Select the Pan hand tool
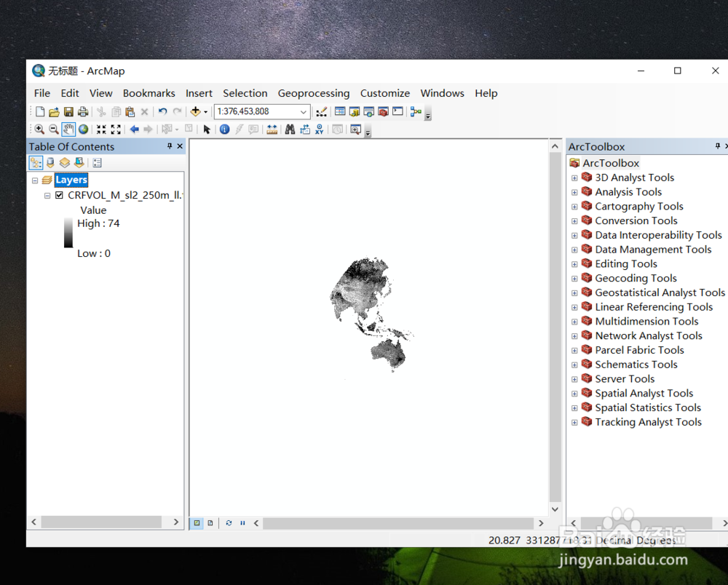The image size is (728, 585). [x=68, y=130]
